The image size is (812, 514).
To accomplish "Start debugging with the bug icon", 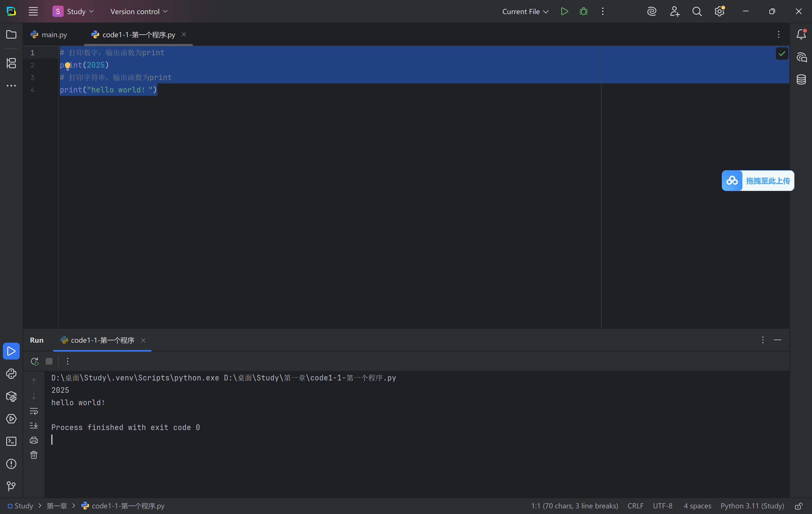I will [583, 12].
